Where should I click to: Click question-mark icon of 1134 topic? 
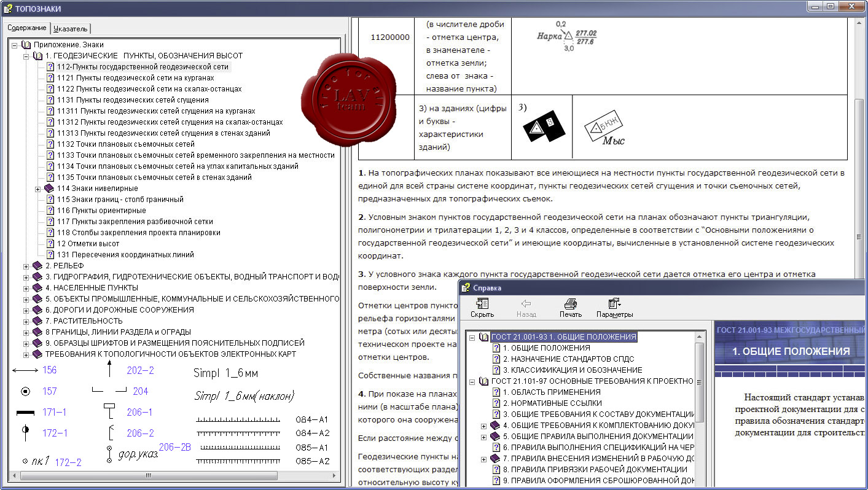(x=50, y=166)
